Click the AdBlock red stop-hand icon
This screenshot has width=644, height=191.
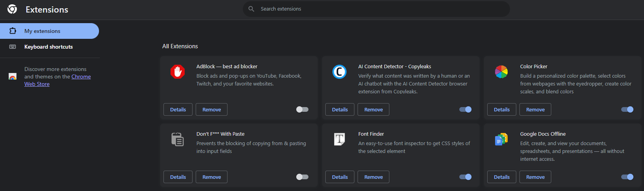[178, 72]
